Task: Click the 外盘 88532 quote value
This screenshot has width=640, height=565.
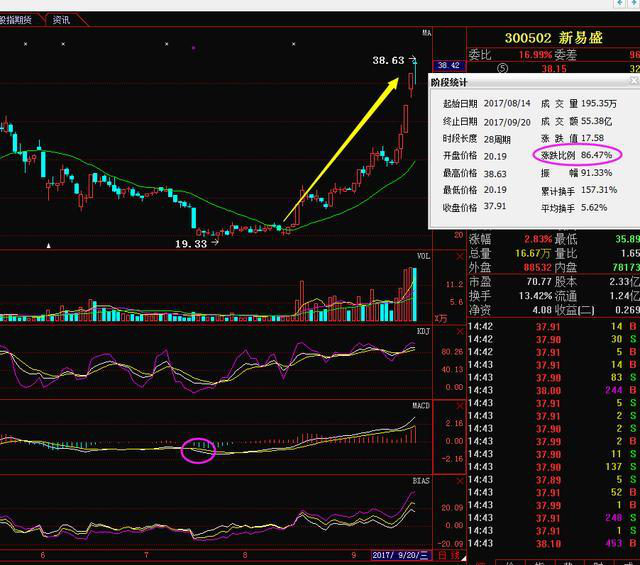Action: 538,267
